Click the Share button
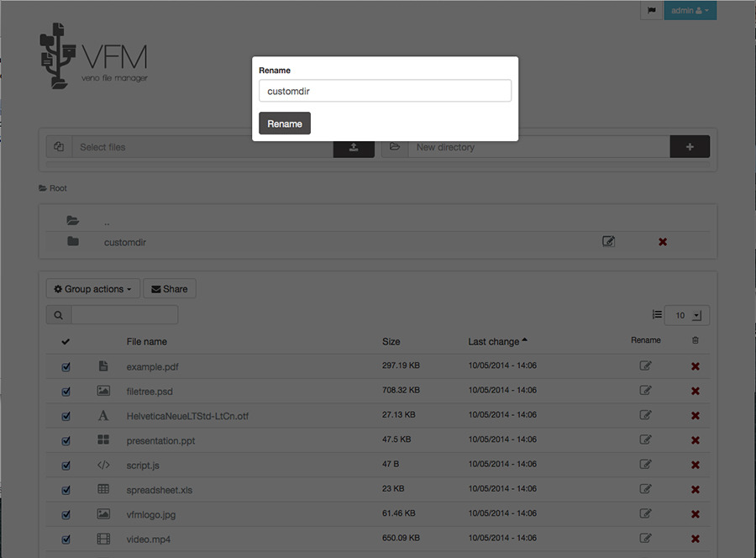This screenshot has width=756, height=558. (169, 289)
